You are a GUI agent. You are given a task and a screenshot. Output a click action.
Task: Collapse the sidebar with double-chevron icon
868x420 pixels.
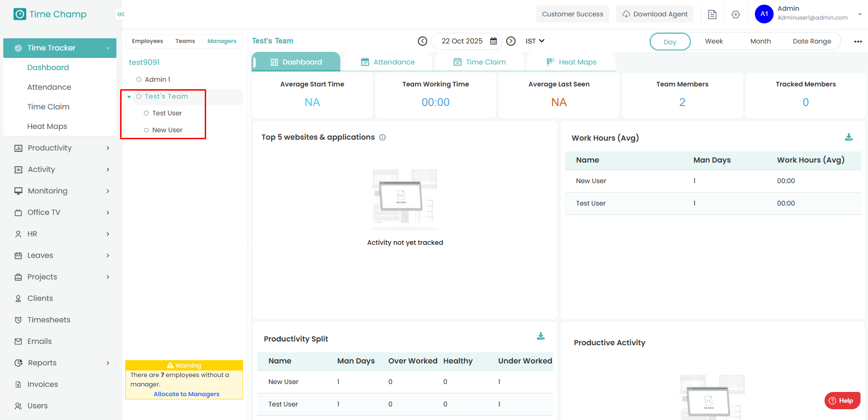tap(121, 14)
